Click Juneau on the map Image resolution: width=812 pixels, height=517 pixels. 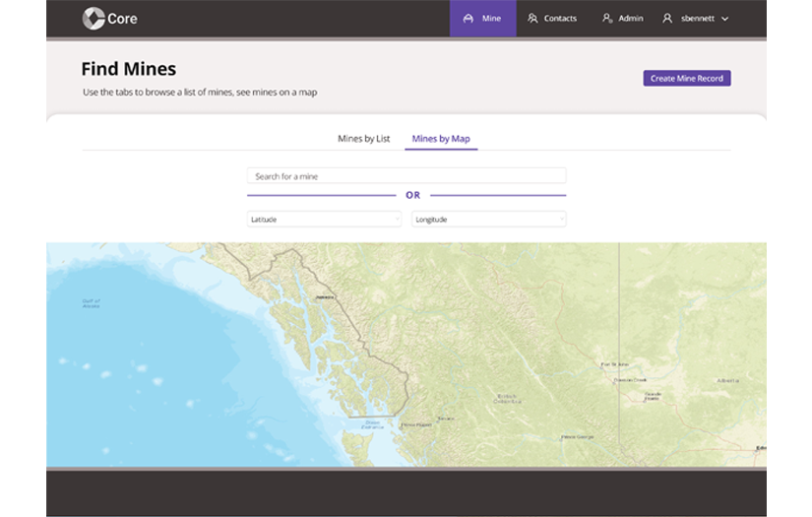[x=325, y=297]
